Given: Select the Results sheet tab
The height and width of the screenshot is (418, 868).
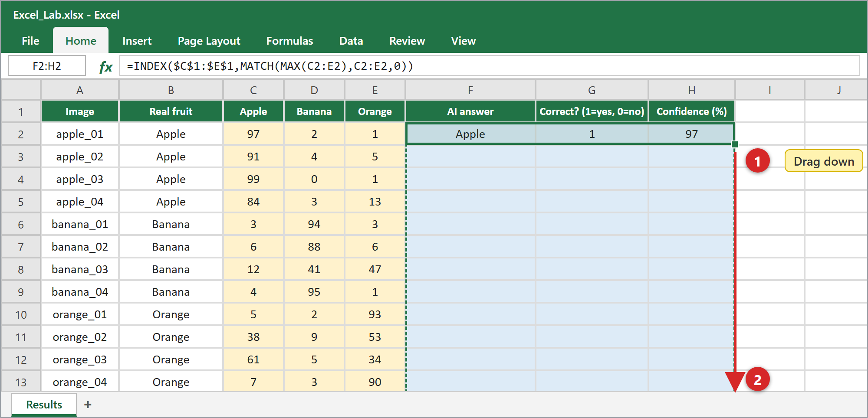Looking at the screenshot, I should pyautogui.click(x=44, y=405).
